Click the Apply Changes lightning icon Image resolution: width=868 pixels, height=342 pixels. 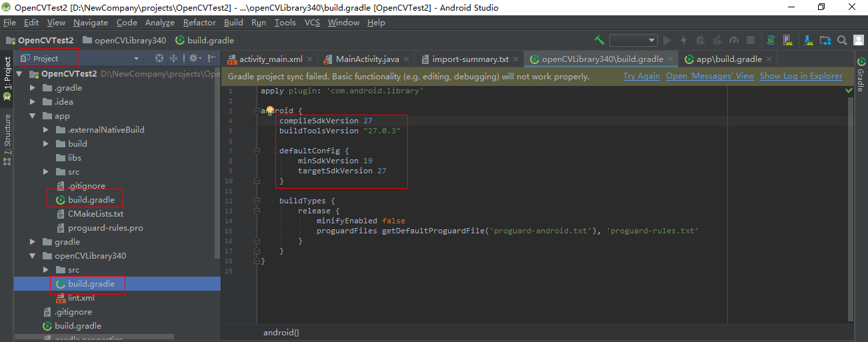click(683, 40)
